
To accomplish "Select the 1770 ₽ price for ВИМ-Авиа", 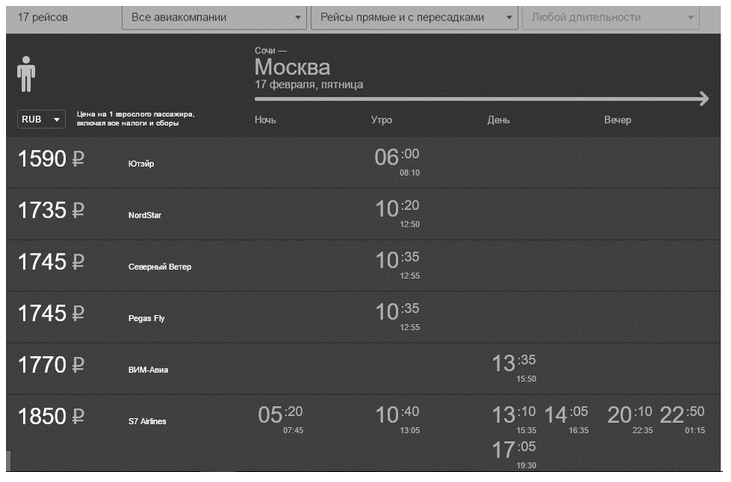I will (51, 365).
